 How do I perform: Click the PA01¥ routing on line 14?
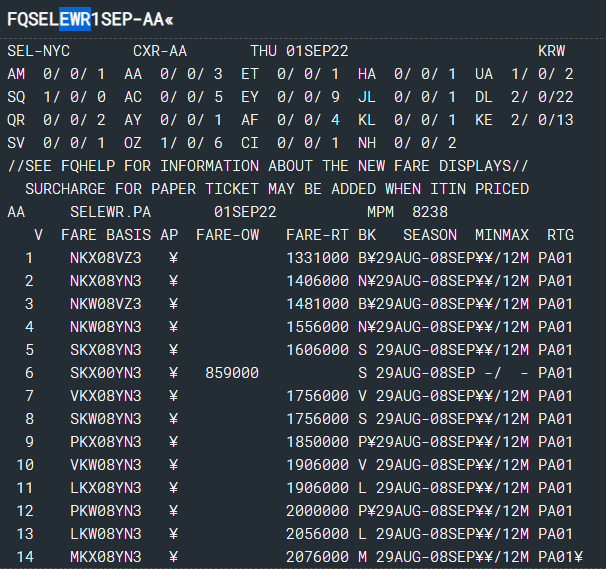[x=560, y=557]
